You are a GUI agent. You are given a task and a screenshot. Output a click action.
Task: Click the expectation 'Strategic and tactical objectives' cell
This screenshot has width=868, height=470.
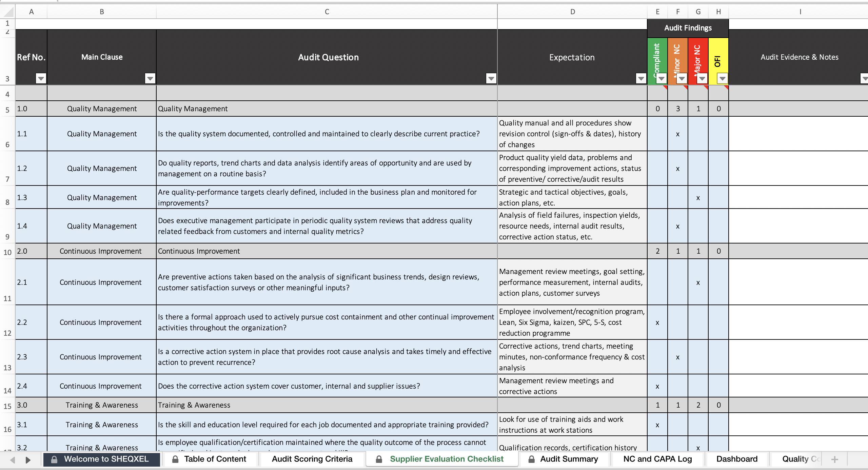coord(572,197)
